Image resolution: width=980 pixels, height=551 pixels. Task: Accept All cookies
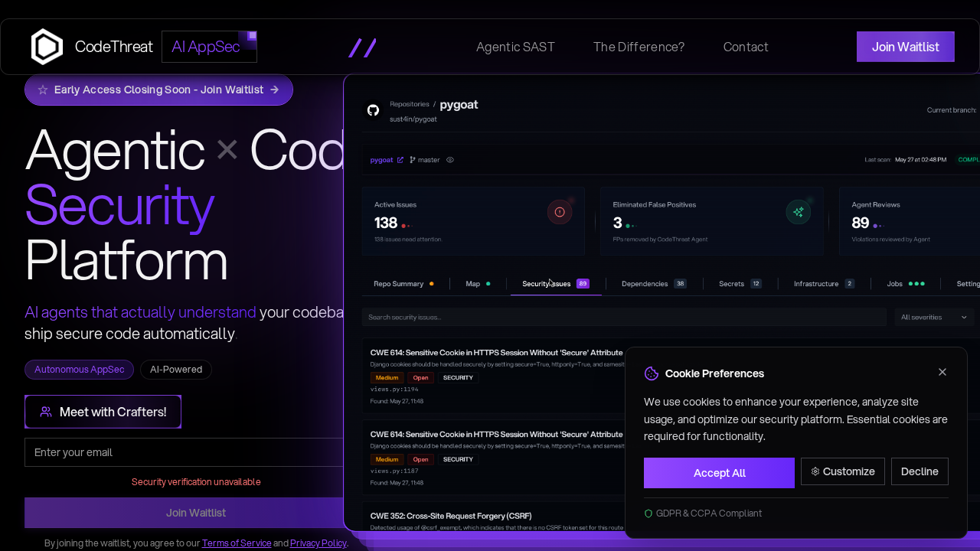pos(719,473)
